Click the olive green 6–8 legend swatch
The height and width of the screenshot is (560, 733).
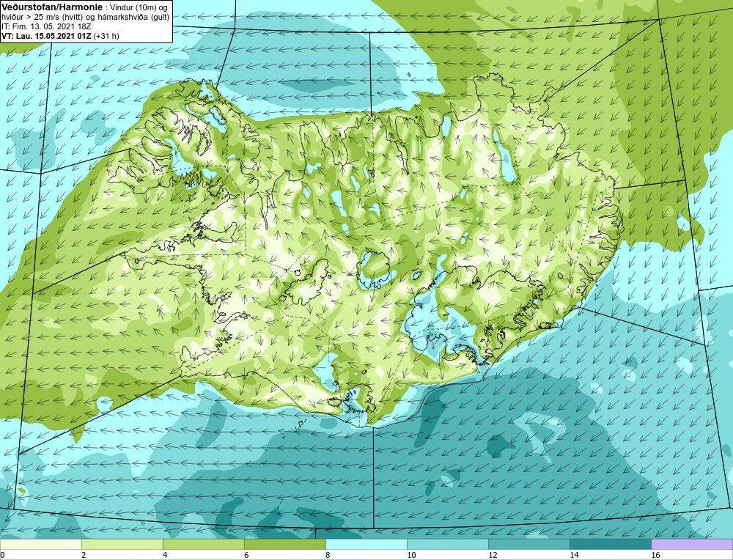[x=284, y=544]
